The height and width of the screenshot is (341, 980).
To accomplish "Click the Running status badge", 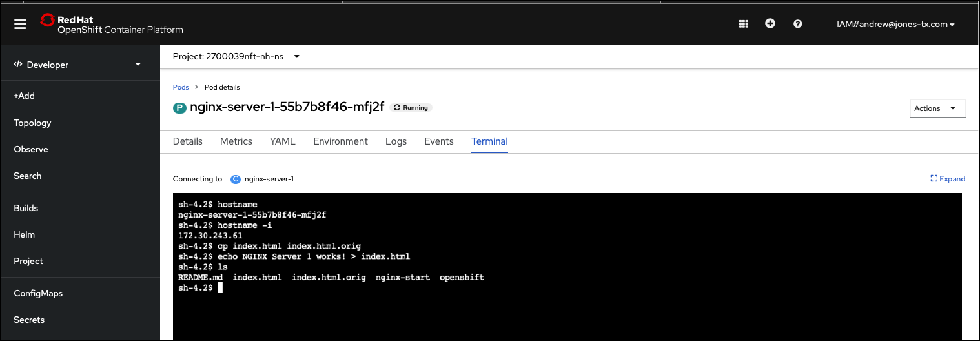I will (411, 108).
